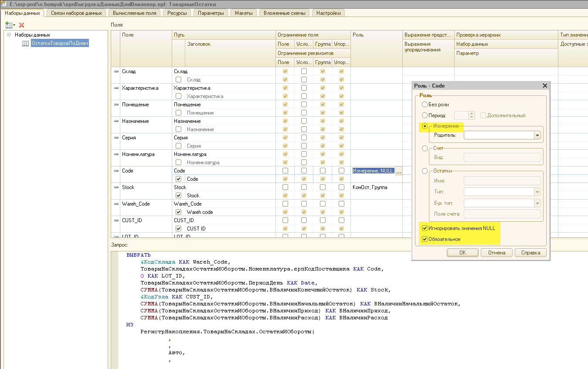This screenshot has width=588, height=369.
Task: Enable the Склад header checkbox
Action: coord(179,80)
